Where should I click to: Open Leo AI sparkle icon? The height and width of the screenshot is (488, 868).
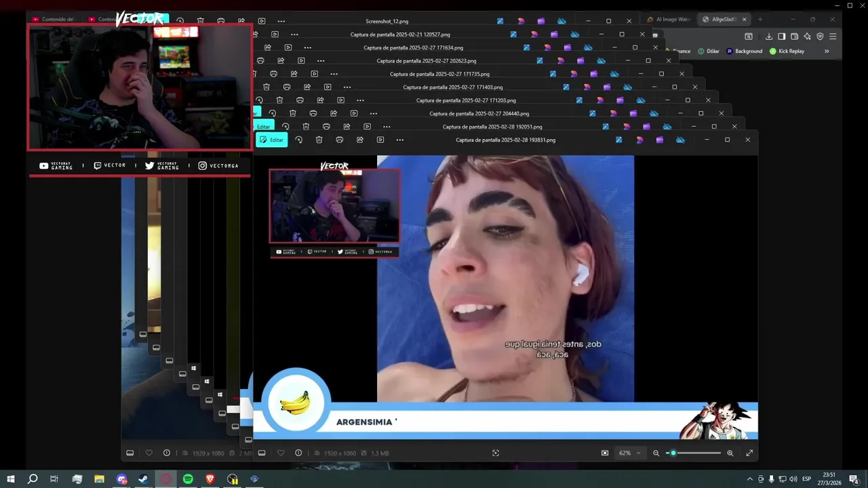pyautogui.click(x=807, y=37)
